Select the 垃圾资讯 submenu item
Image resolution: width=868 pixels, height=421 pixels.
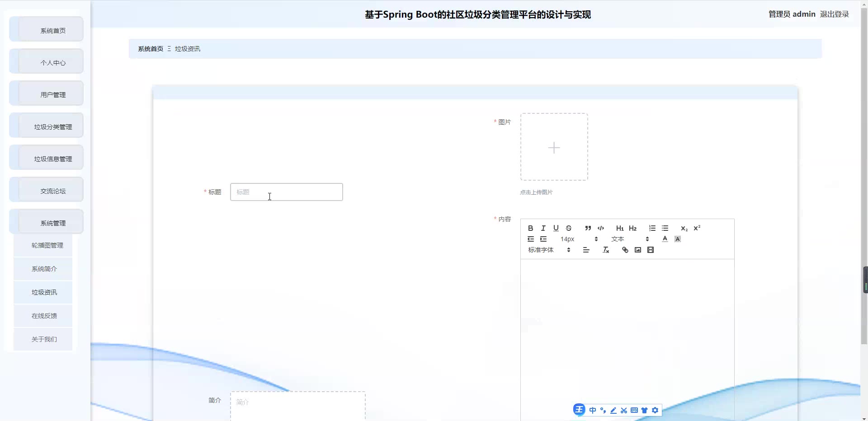[x=43, y=292]
